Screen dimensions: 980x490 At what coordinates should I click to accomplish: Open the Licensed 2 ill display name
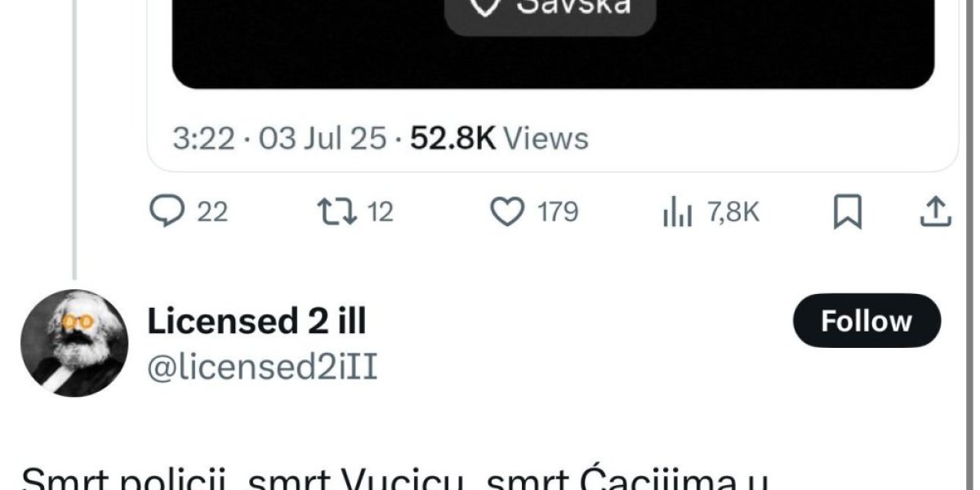pyautogui.click(x=256, y=321)
